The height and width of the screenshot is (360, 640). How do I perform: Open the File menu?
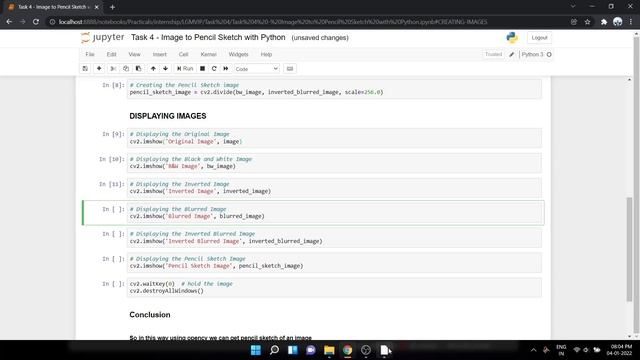(x=90, y=54)
